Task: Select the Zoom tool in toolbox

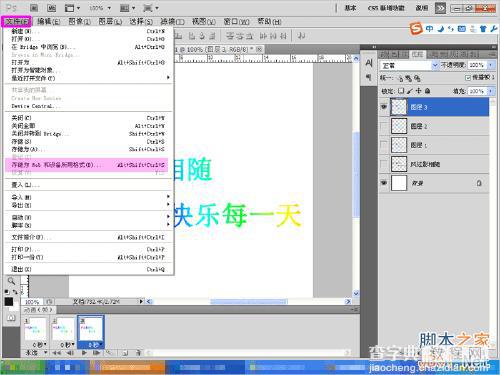Action: tap(11, 281)
